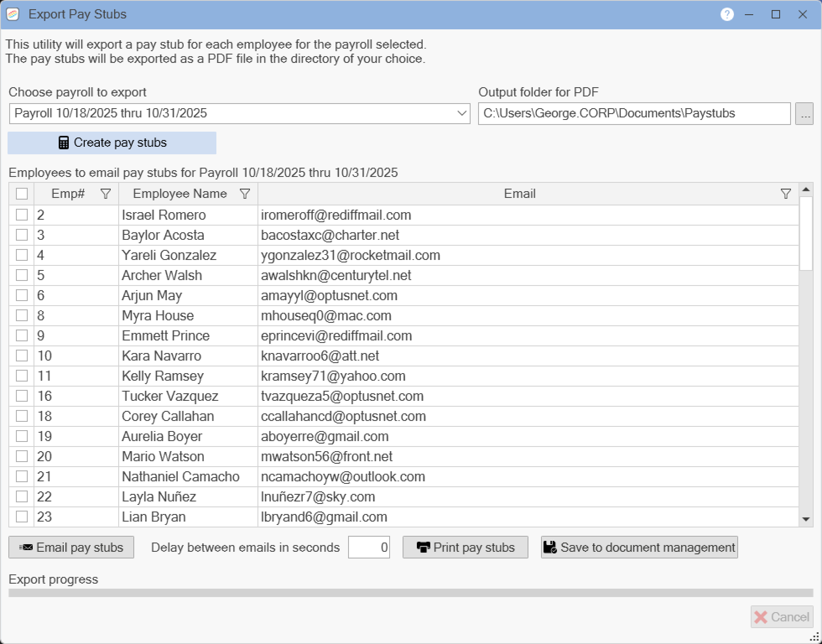Viewport: 822px width, 644px height.
Task: Click the Export Pay Stubs app icon
Action: 13,14
